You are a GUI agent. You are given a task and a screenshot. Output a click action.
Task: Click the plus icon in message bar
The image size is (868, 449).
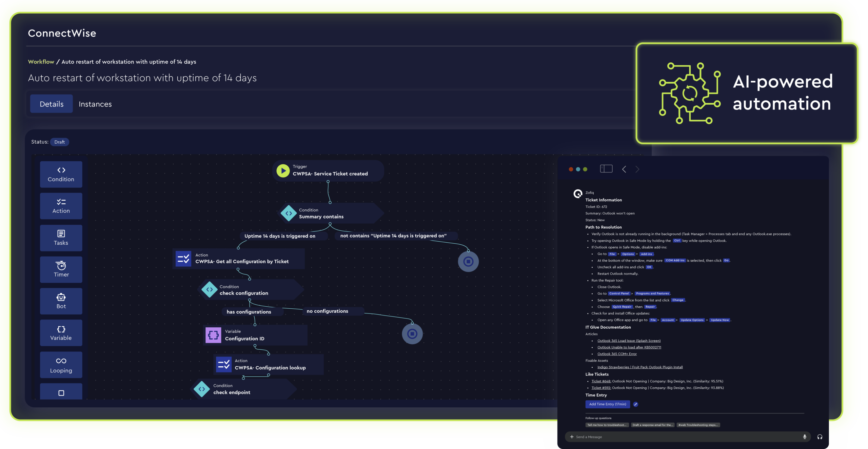[572, 437]
